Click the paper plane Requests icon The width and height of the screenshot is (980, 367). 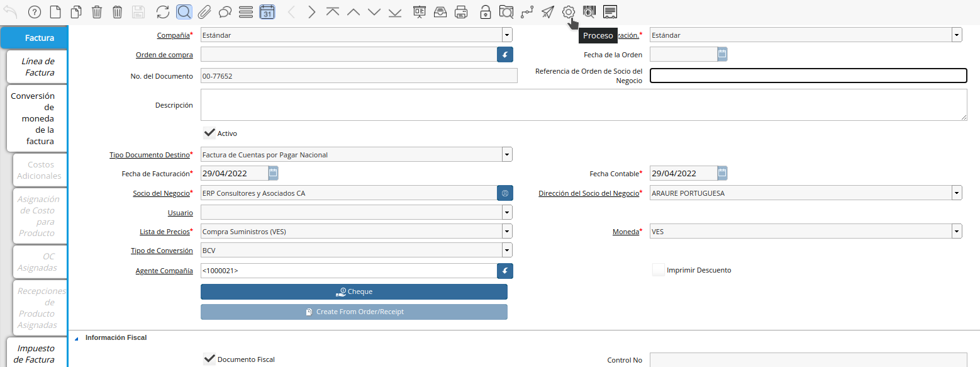click(548, 12)
